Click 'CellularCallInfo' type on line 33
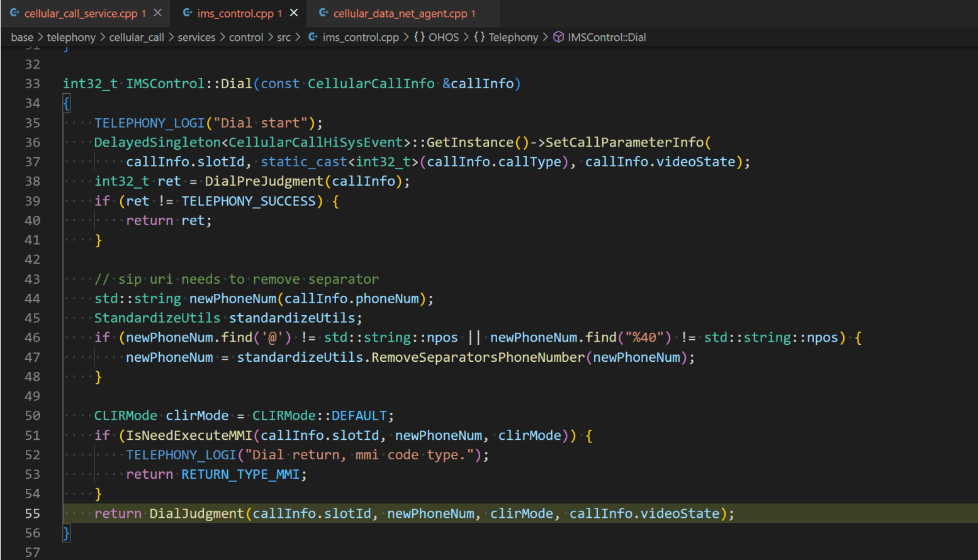This screenshot has width=978, height=560. point(371,84)
